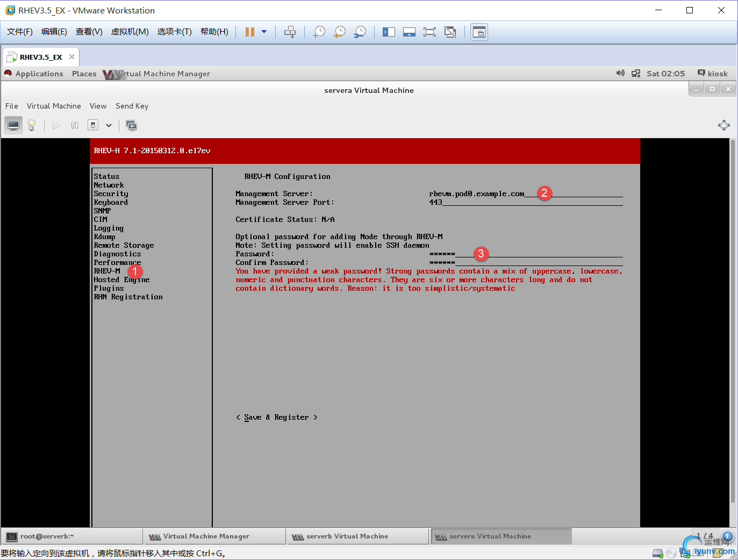Viewport: 738px width, 560px height.
Task: Open the 编辑(E) menu
Action: tap(54, 32)
